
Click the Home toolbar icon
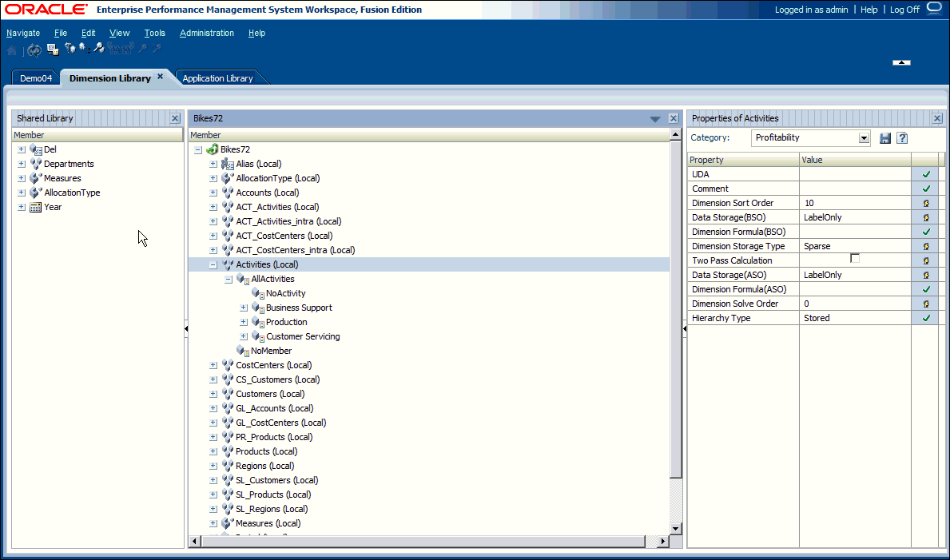[11, 50]
